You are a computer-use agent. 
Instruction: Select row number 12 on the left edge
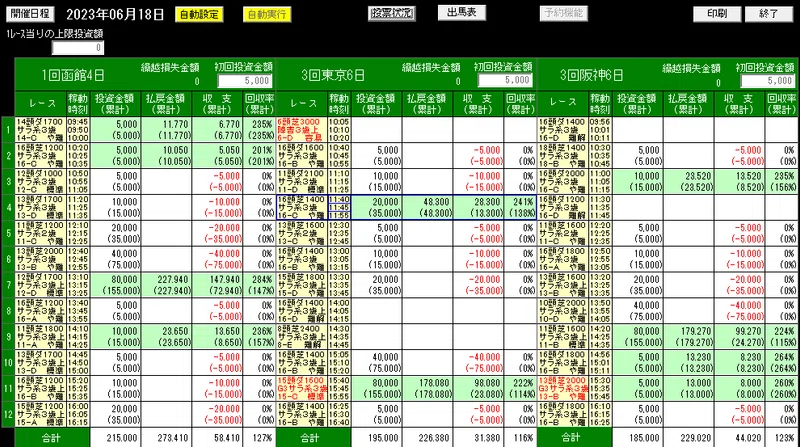pyautogui.click(x=8, y=414)
